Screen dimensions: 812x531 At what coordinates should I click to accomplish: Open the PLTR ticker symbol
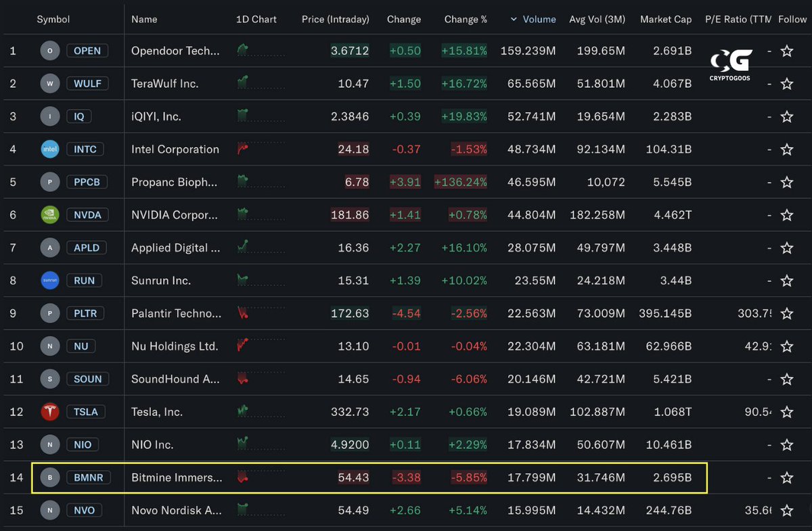tap(86, 313)
